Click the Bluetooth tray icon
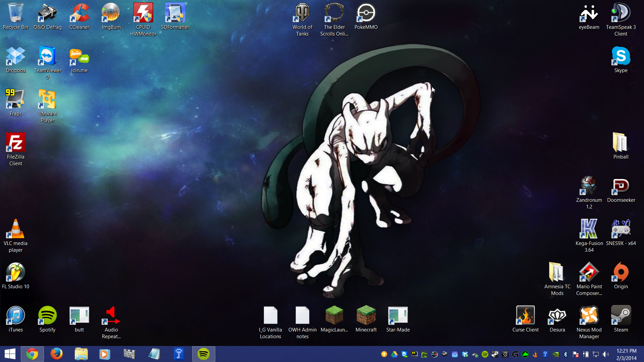 [x=566, y=354]
